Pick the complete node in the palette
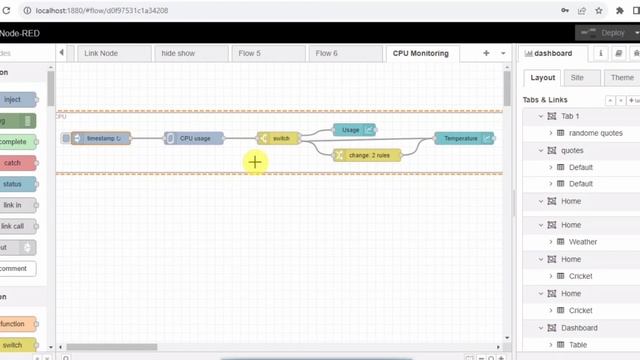Viewport: 640px width, 360px height. coord(18,142)
